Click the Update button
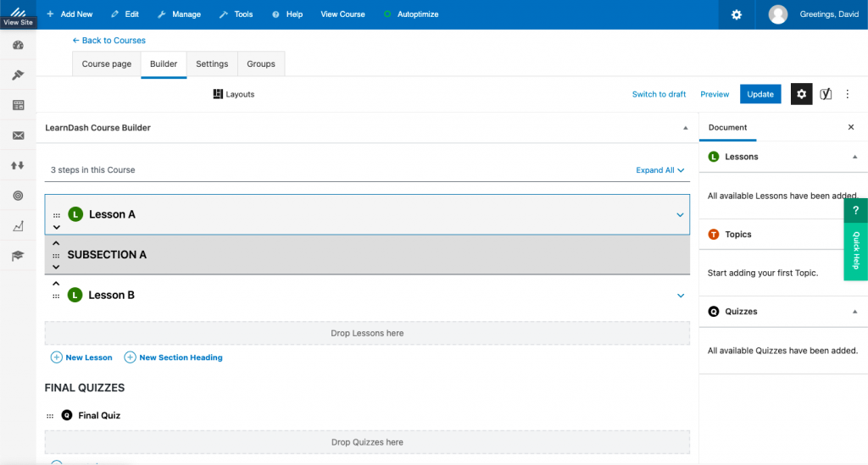This screenshot has width=868, height=465. click(759, 94)
